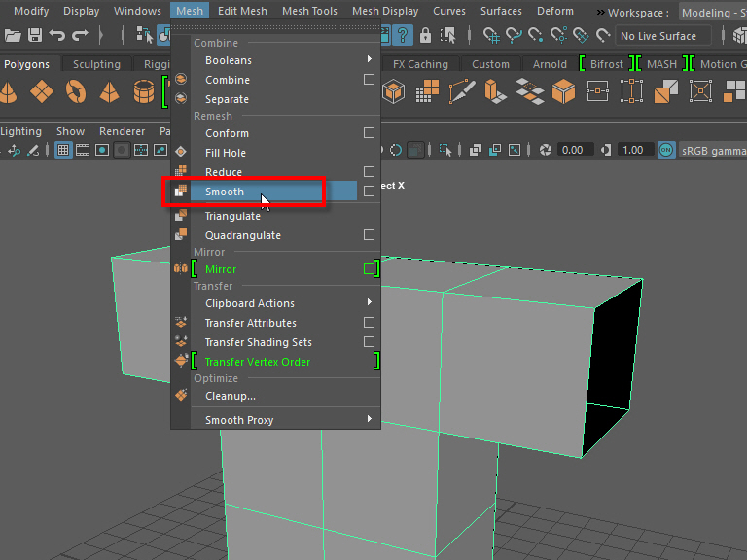Toggle the color management ON button
The height and width of the screenshot is (560, 747).
click(x=665, y=150)
